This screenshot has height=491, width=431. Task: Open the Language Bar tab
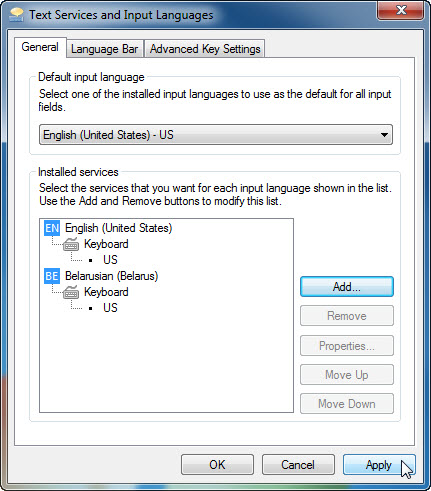coord(104,49)
